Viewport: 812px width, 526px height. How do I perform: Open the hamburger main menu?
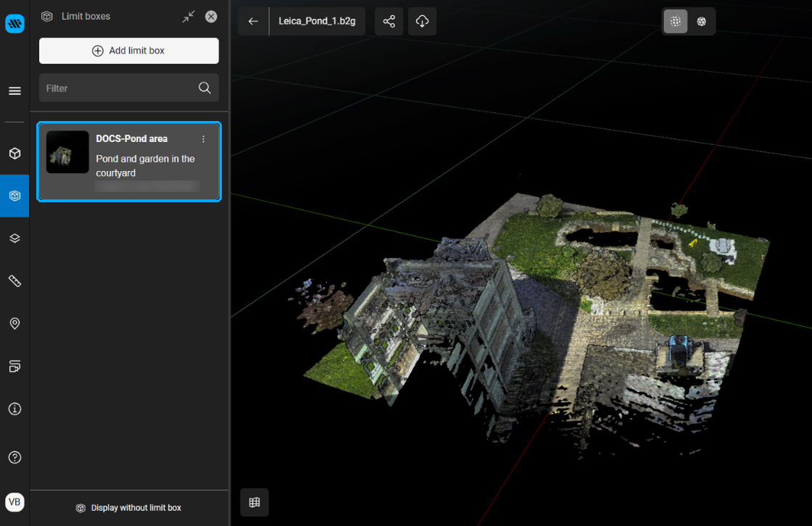pyautogui.click(x=14, y=91)
